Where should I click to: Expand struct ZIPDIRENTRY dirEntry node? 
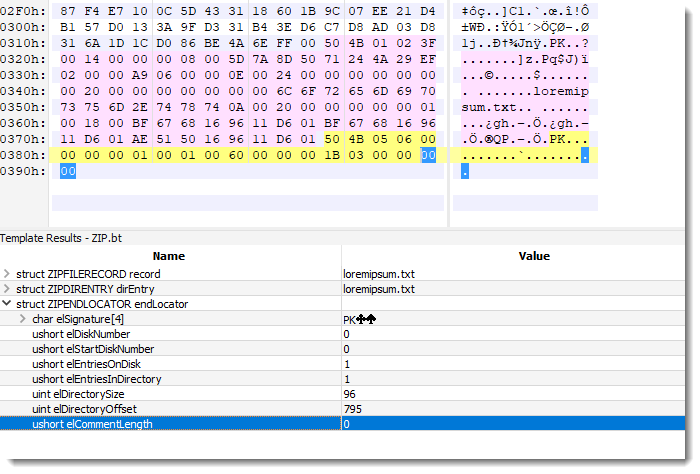7,289
